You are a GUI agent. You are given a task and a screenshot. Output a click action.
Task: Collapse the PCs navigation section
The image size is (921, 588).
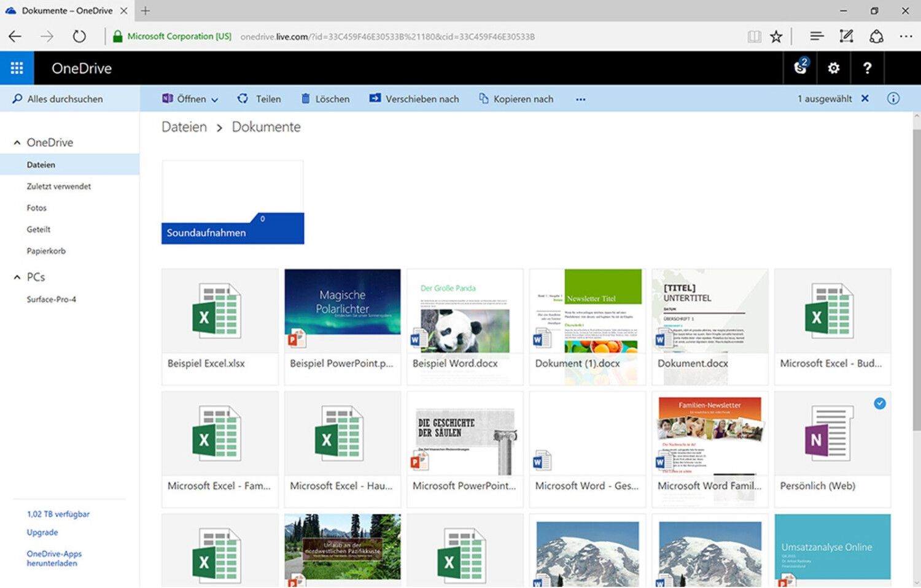17,277
